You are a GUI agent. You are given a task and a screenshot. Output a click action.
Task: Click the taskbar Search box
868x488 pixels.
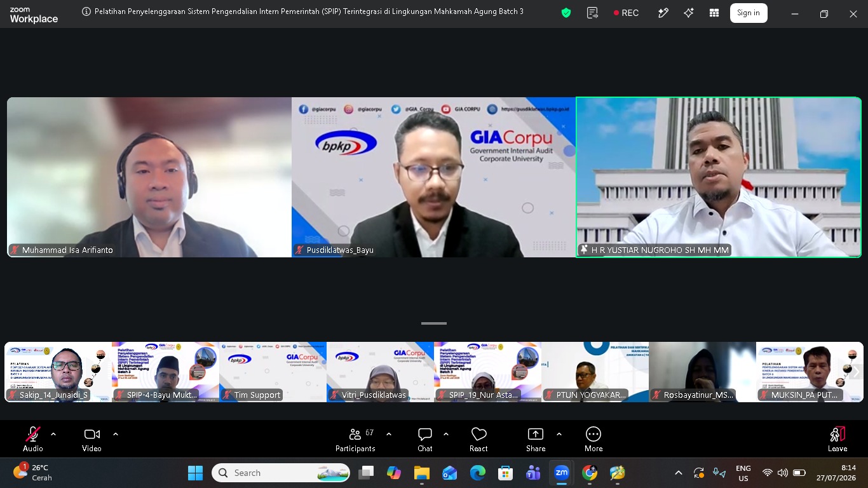click(281, 473)
